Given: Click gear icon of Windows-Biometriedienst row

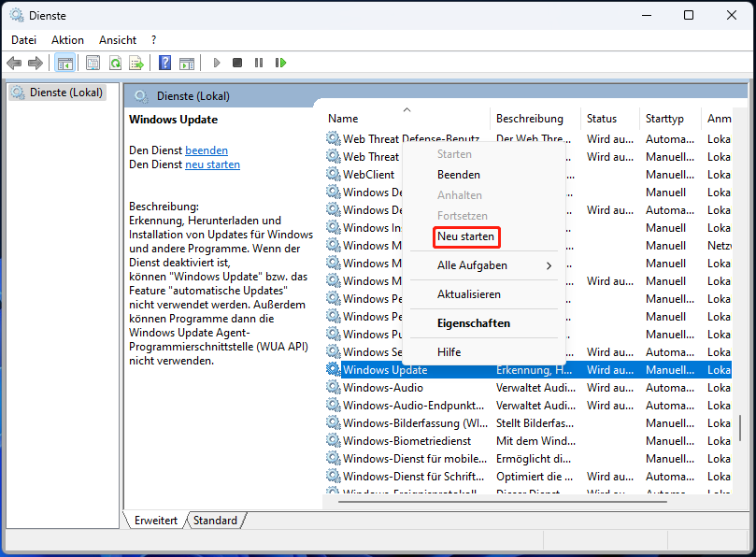Looking at the screenshot, I should coord(334,440).
